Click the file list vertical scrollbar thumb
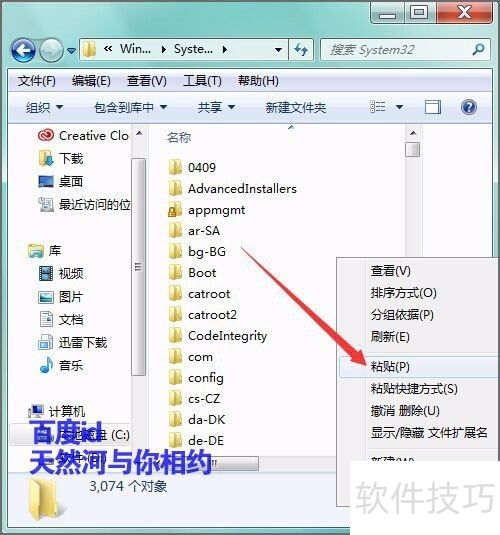This screenshot has width=500, height=535. point(412,150)
